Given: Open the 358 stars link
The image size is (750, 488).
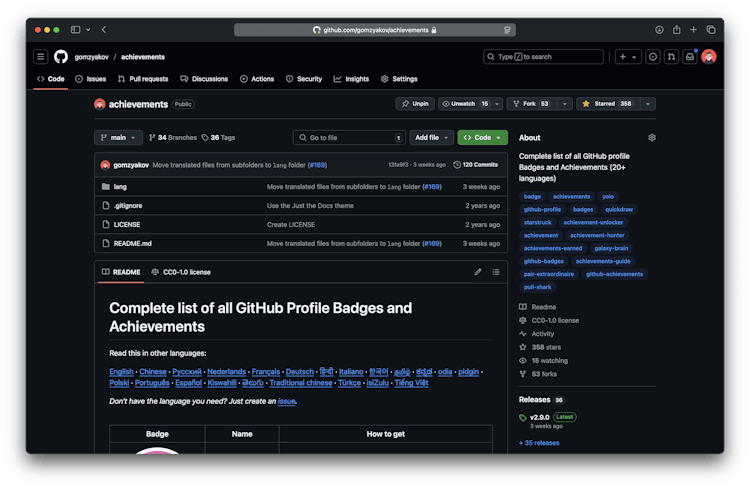Looking at the screenshot, I should 540,347.
